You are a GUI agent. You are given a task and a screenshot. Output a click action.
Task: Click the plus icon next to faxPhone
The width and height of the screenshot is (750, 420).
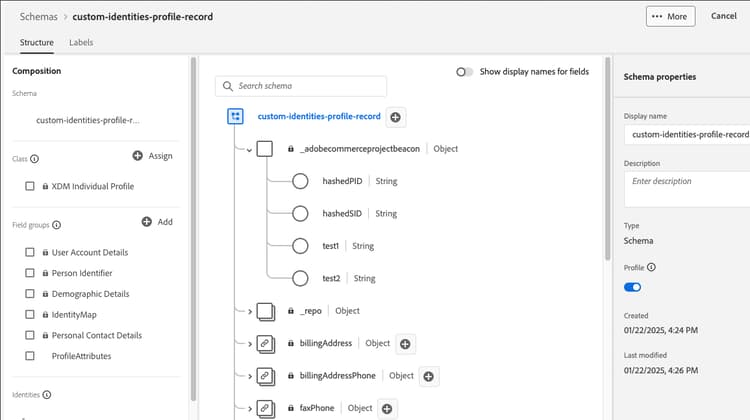[387, 409]
